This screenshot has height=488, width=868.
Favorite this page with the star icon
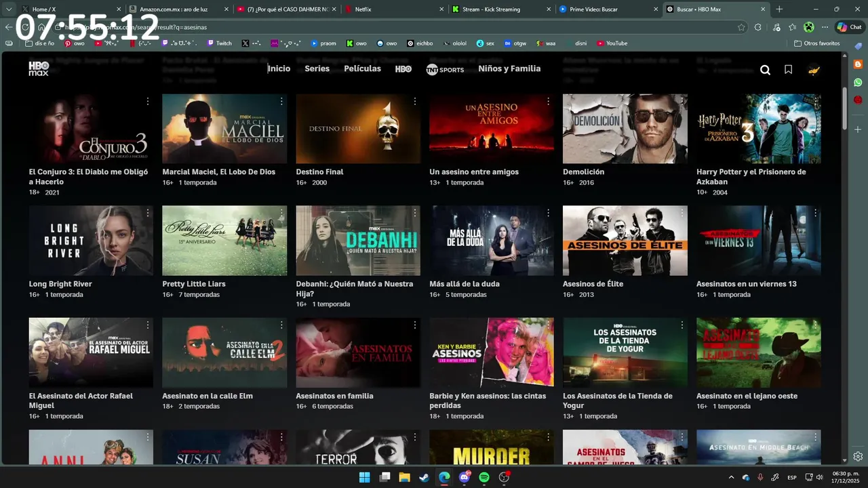click(x=741, y=27)
